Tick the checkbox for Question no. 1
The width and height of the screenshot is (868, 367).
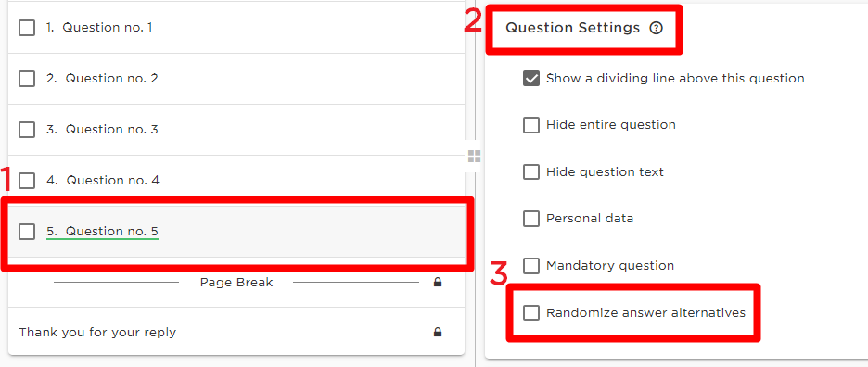(x=27, y=28)
